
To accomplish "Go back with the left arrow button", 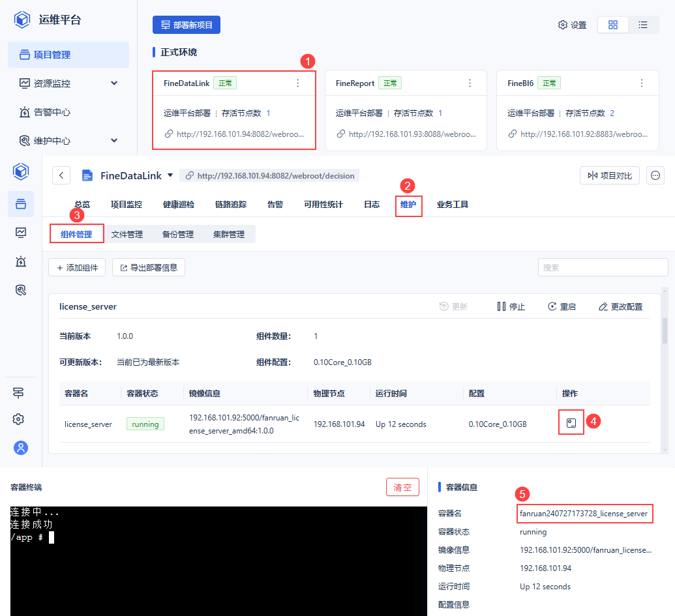I will click(61, 175).
